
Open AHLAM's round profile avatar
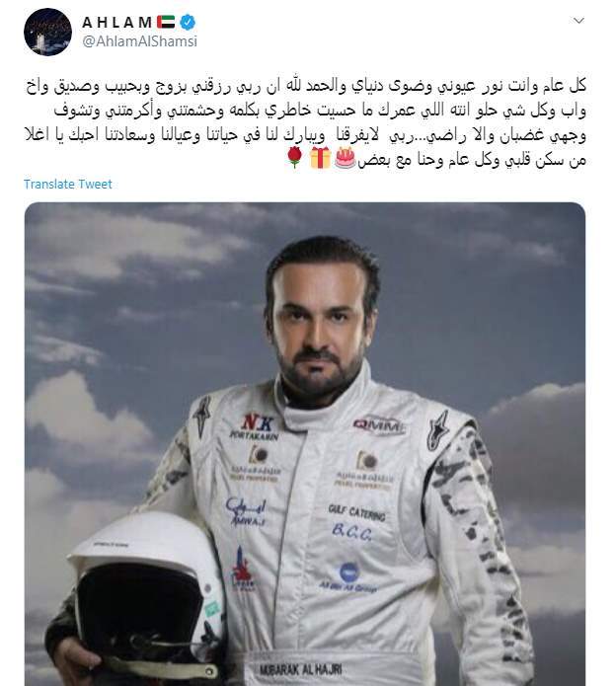tap(47, 32)
